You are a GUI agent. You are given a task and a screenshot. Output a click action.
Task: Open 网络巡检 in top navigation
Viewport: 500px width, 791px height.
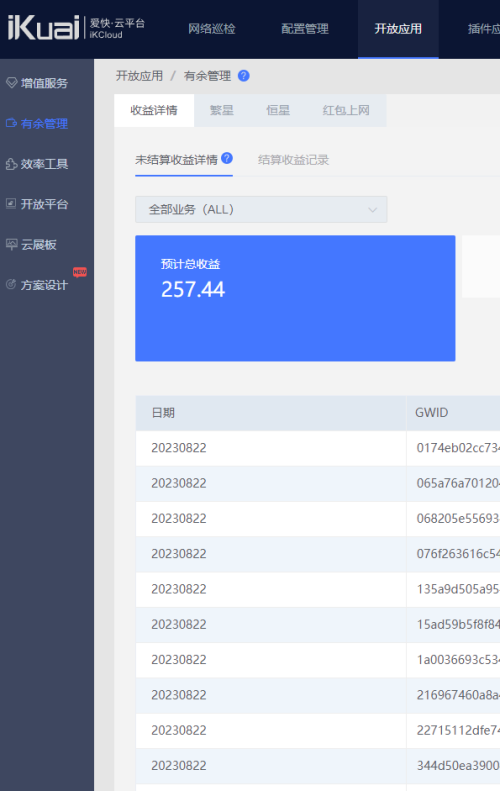coord(212,29)
